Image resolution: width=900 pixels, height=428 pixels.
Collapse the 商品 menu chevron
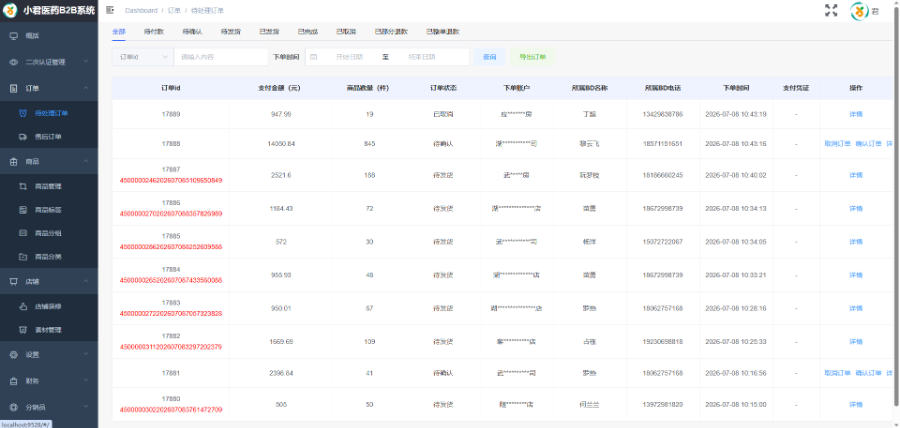86,162
